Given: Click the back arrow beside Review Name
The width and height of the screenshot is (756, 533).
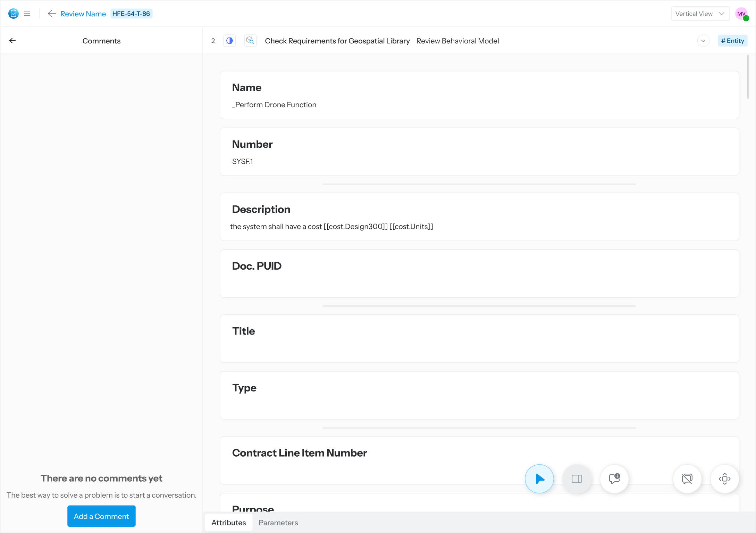Looking at the screenshot, I should pos(52,14).
